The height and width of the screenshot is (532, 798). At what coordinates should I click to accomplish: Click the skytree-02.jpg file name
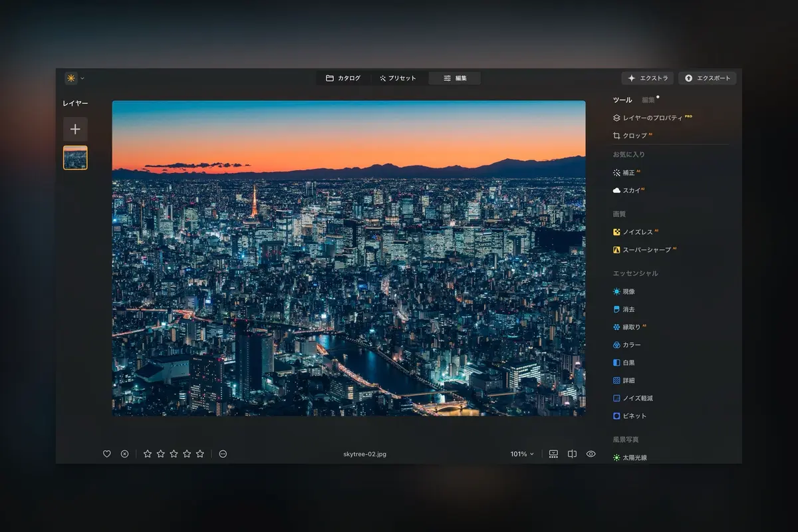click(x=365, y=454)
